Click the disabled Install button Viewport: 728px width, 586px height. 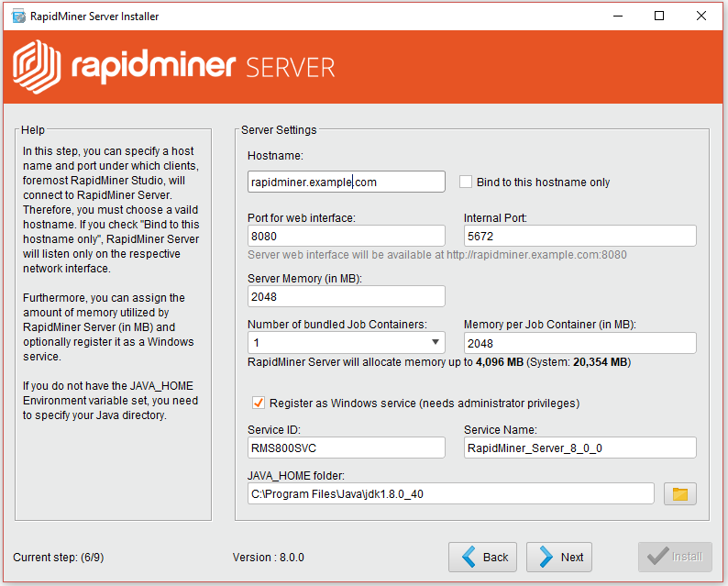tap(675, 557)
